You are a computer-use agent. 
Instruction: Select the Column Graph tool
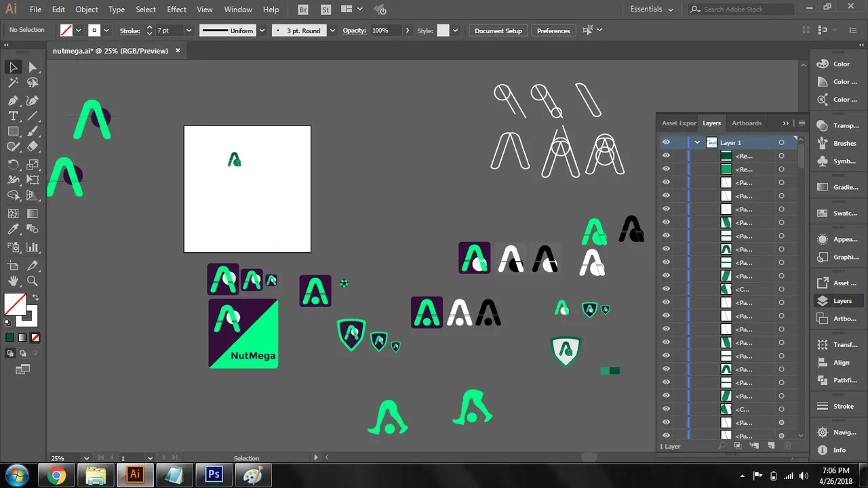point(33,247)
